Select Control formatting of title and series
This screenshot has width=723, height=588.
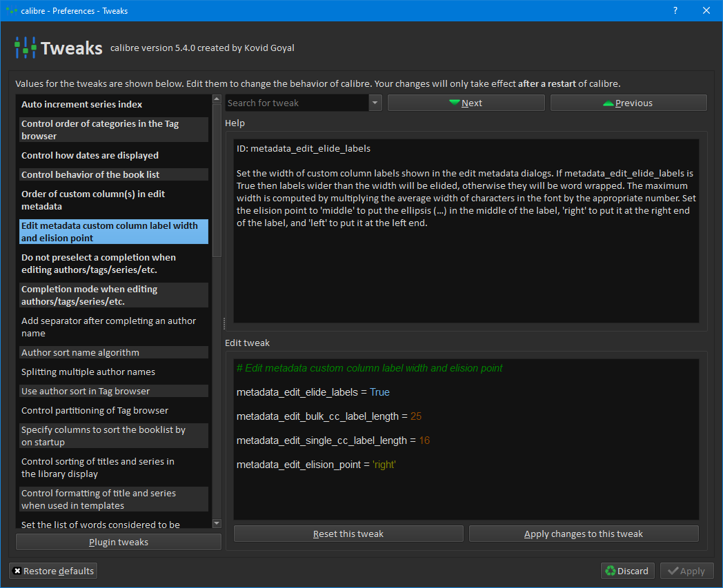[114, 499]
